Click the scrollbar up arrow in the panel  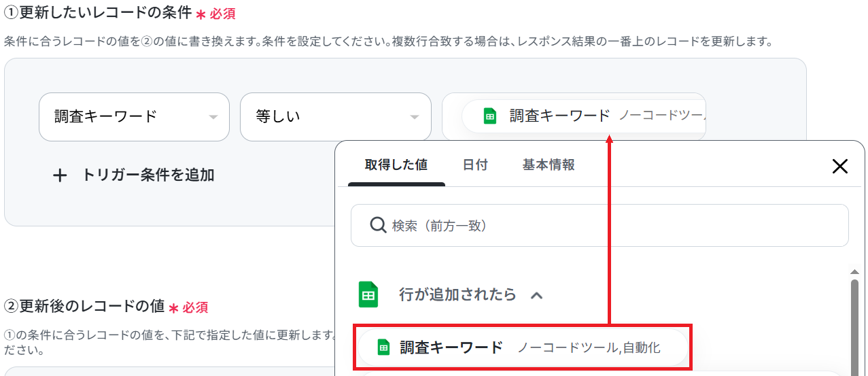click(855, 272)
